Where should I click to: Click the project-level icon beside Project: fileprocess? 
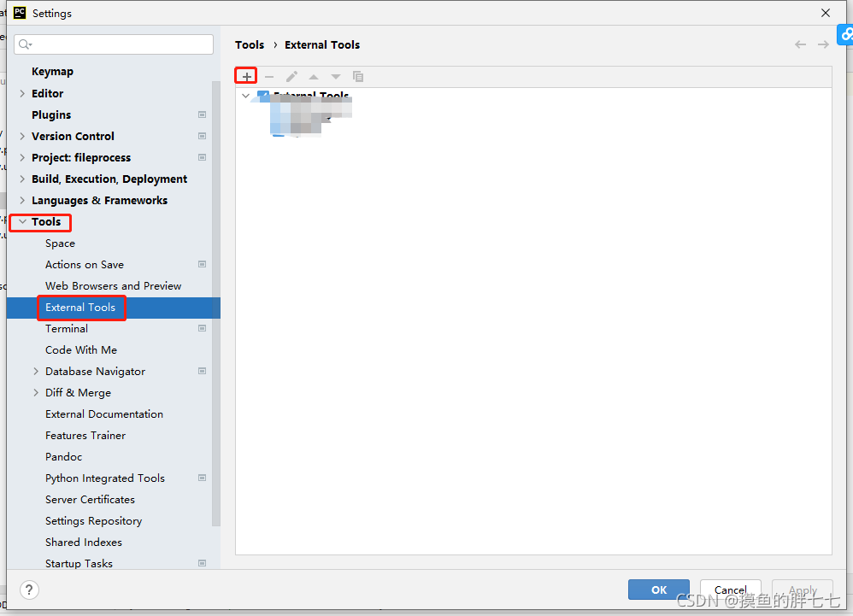202,158
